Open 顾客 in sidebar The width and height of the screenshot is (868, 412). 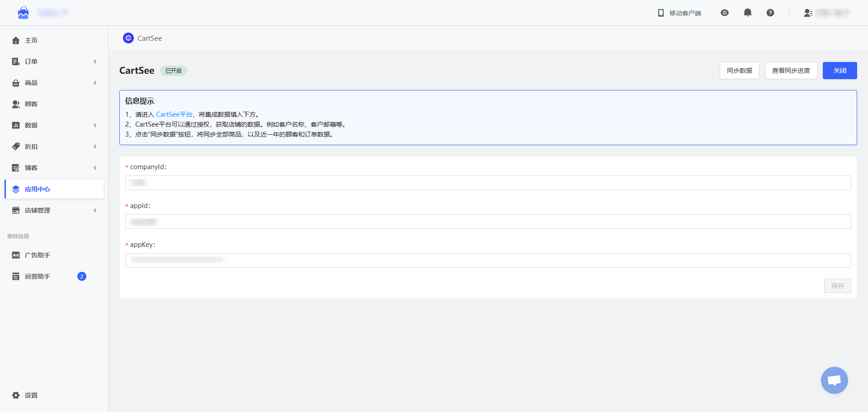(54, 104)
